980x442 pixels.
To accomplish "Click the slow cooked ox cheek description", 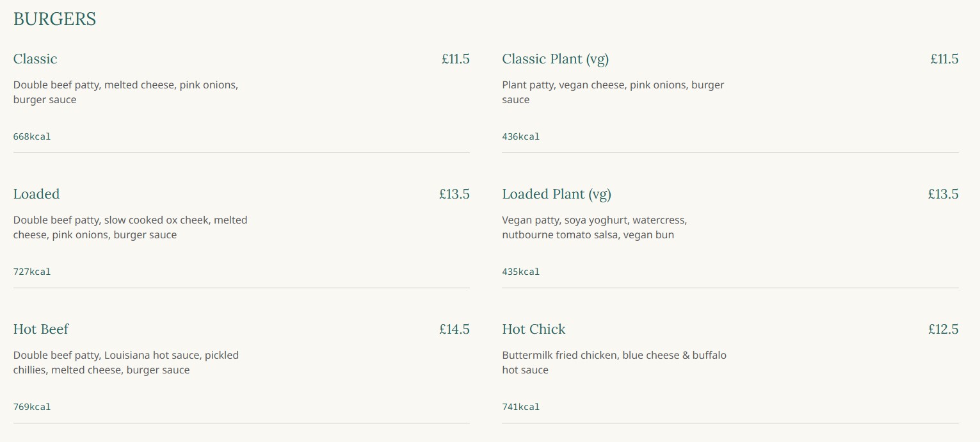I will coord(130,227).
